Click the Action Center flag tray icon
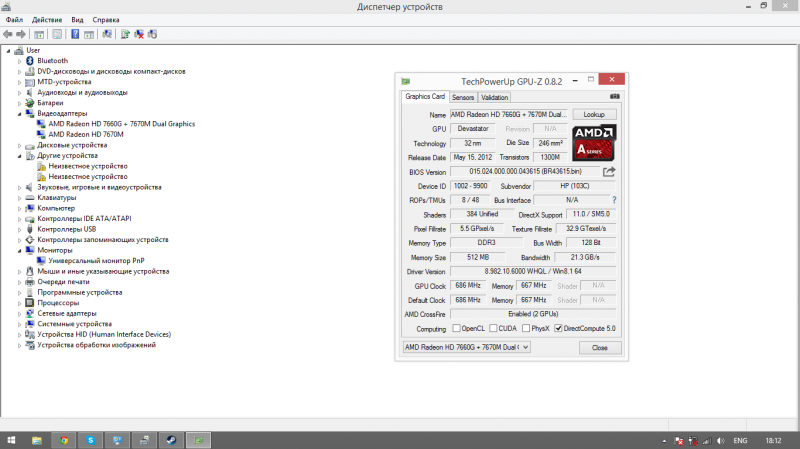 (679, 441)
